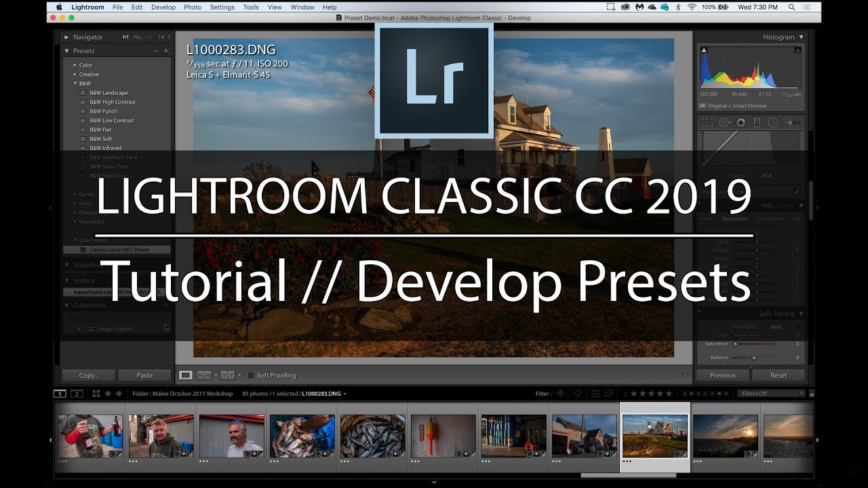
Task: Apply the B&W Punch preset
Action: tap(104, 111)
